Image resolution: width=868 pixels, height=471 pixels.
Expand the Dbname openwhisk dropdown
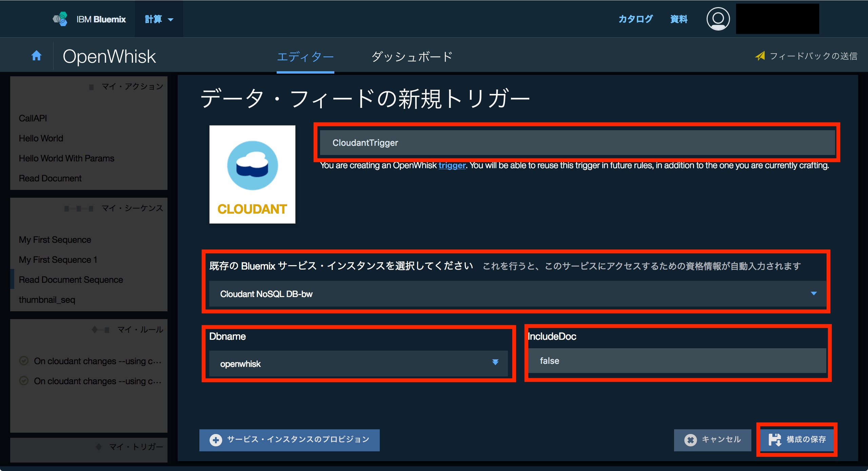[358, 364]
